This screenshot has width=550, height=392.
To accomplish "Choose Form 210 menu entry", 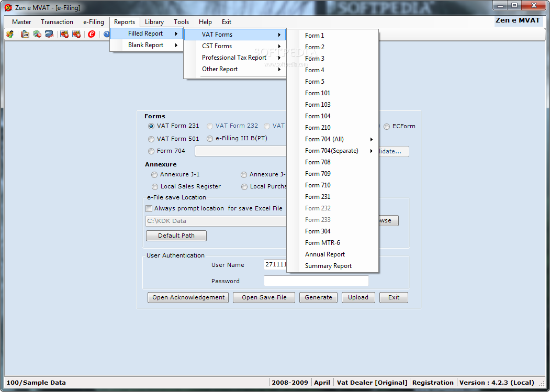I will point(332,128).
